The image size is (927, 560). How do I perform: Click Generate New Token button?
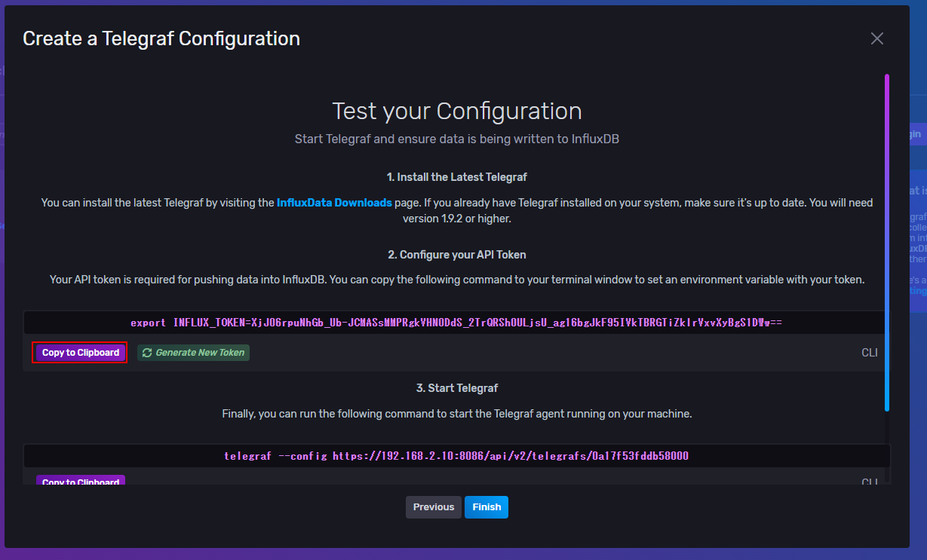(193, 353)
